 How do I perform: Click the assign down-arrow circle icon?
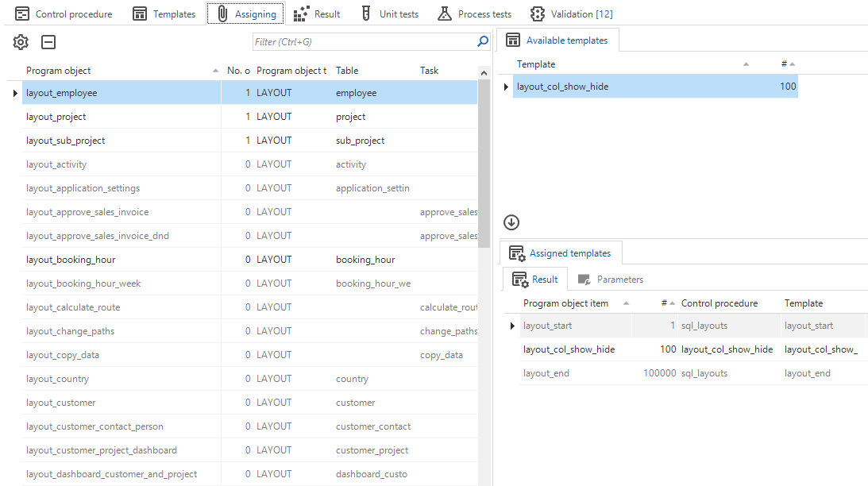(511, 222)
